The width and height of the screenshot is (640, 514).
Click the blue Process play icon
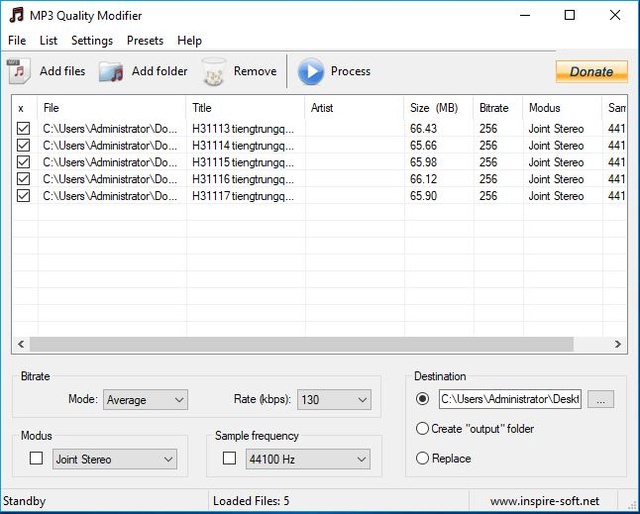[x=311, y=71]
